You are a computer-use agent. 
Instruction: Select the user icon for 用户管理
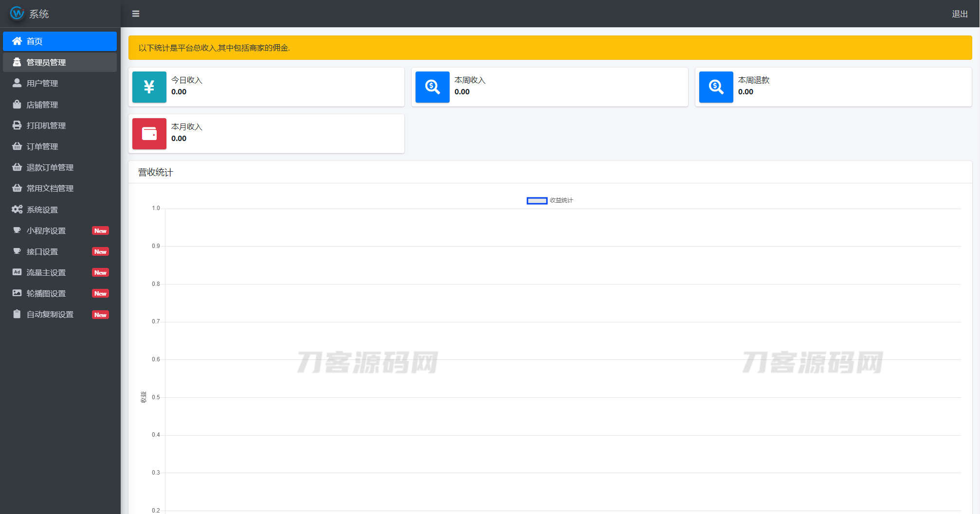pos(17,83)
